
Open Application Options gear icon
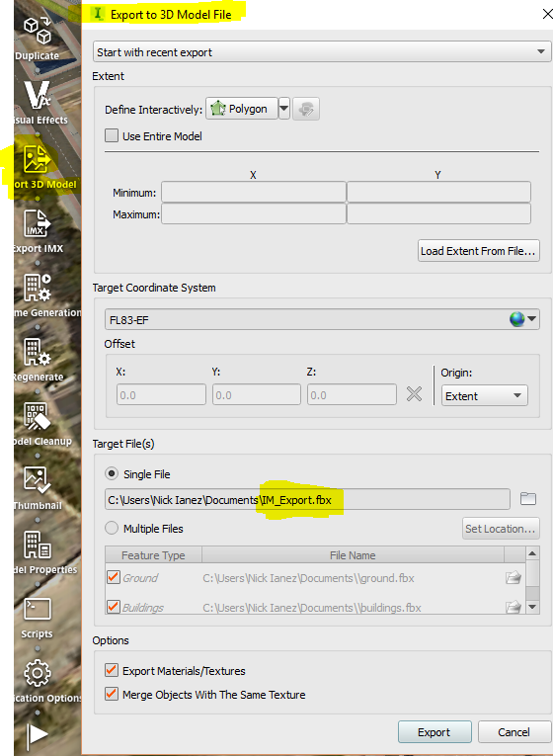click(x=38, y=673)
